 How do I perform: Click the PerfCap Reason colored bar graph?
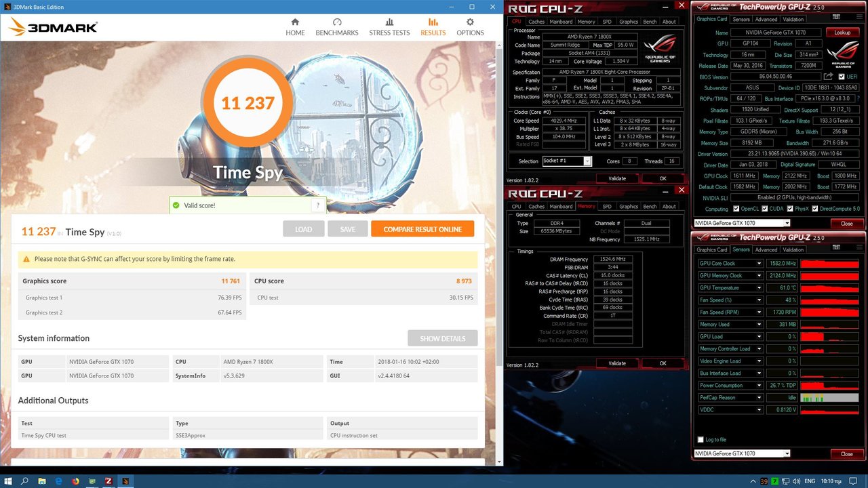point(829,397)
